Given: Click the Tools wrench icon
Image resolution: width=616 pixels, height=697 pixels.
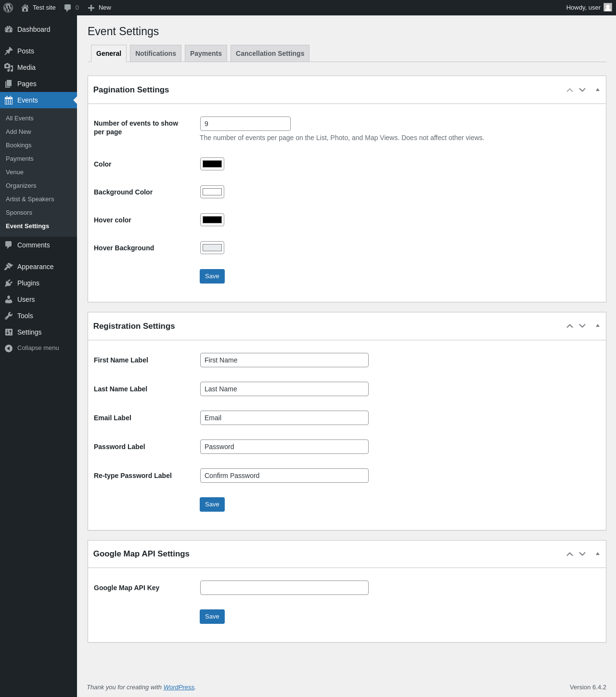Looking at the screenshot, I should click(9, 316).
